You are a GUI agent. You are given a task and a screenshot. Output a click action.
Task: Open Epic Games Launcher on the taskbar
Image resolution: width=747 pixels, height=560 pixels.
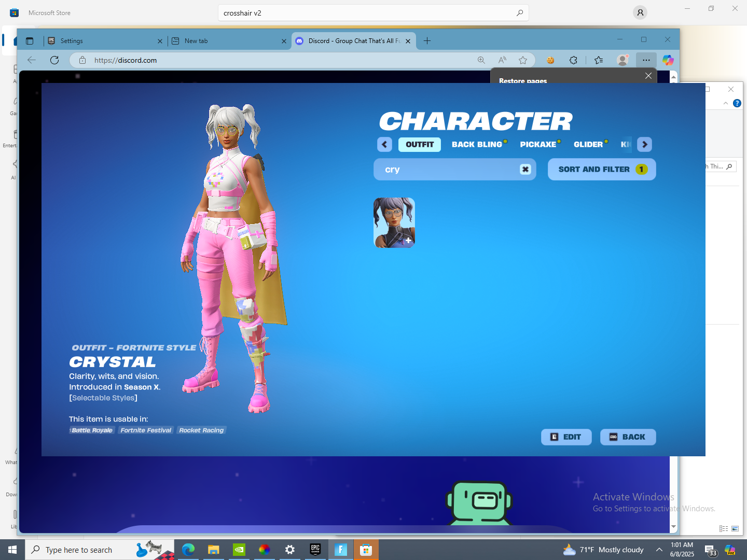coord(315,550)
